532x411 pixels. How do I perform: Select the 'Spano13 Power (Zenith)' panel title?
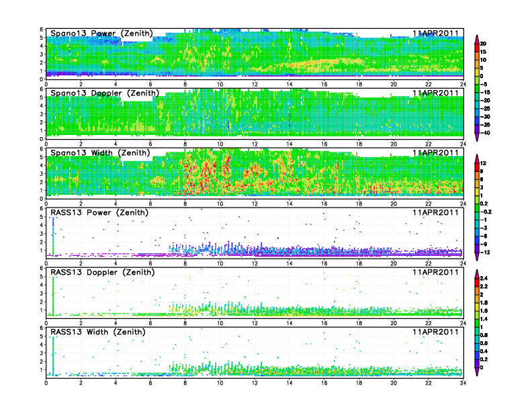point(101,33)
